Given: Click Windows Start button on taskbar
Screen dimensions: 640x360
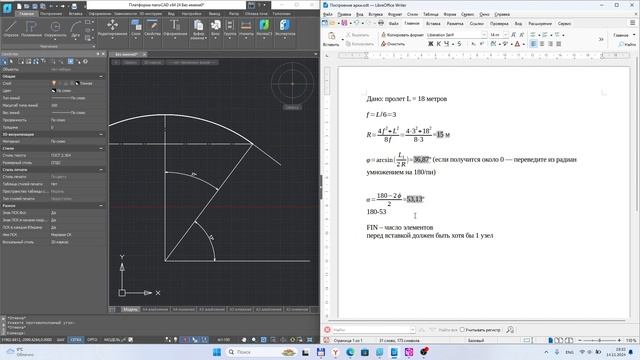Looking at the screenshot, I should tap(217, 352).
